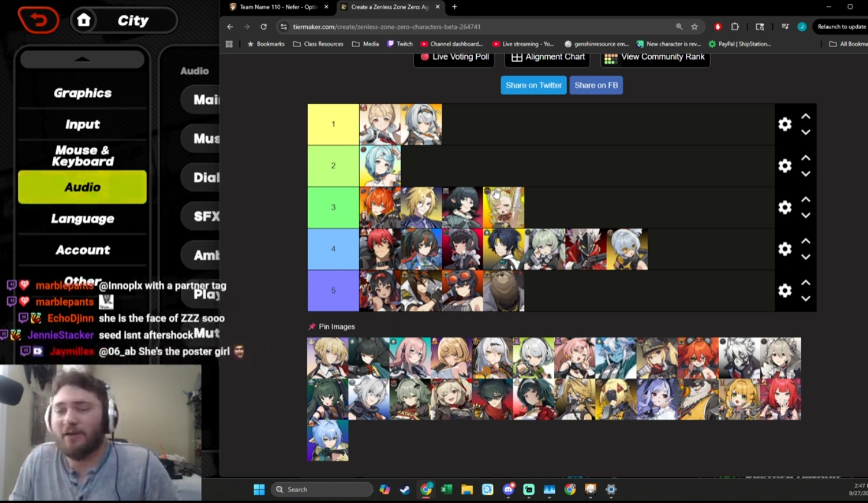Open settings gear for tier 5 row
This screenshot has width=868, height=503.
[785, 290]
